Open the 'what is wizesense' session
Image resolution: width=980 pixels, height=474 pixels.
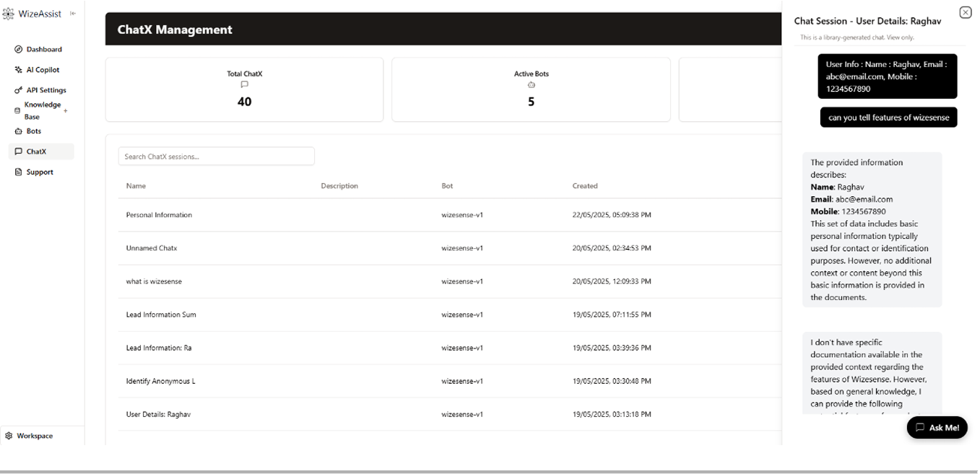(154, 281)
